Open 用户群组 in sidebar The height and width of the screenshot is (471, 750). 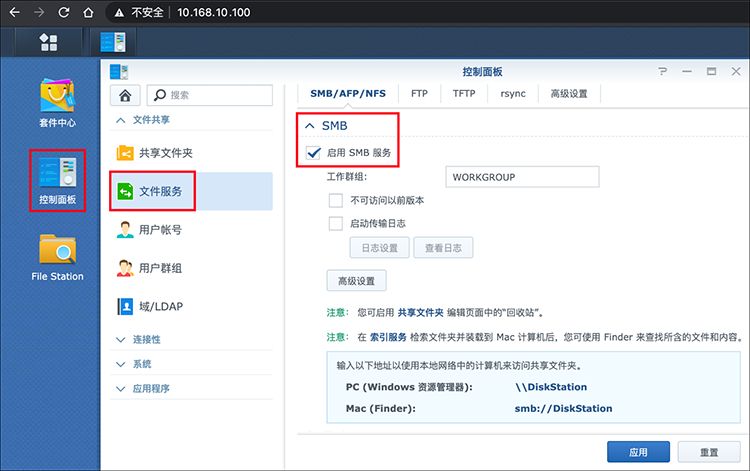click(x=191, y=268)
